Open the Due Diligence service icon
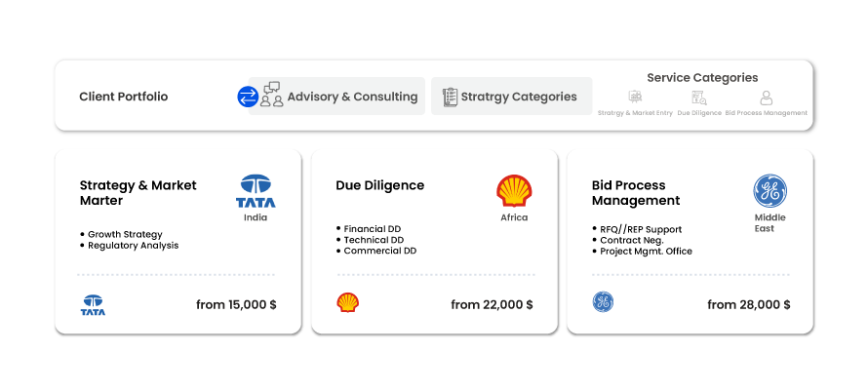868x392 pixels. pos(698,98)
